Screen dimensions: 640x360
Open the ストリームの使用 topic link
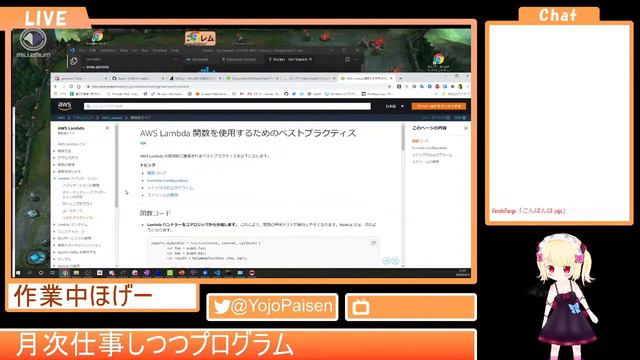(x=162, y=195)
